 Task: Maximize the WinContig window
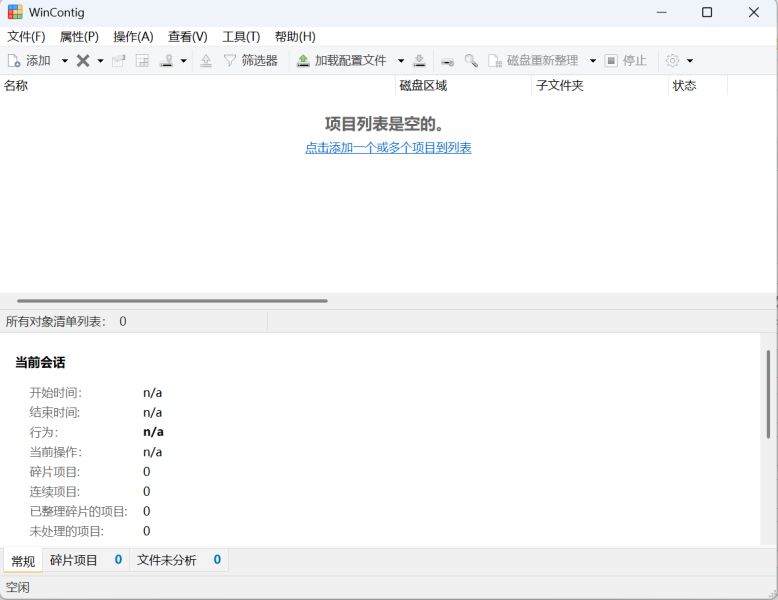coord(707,12)
